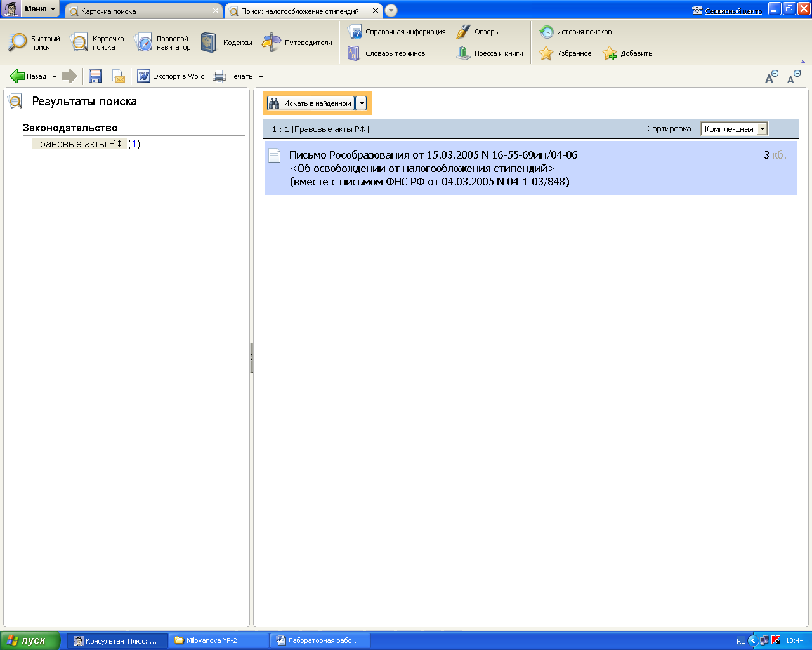Click the clock showing 10:44
812x650 pixels.
point(794,641)
